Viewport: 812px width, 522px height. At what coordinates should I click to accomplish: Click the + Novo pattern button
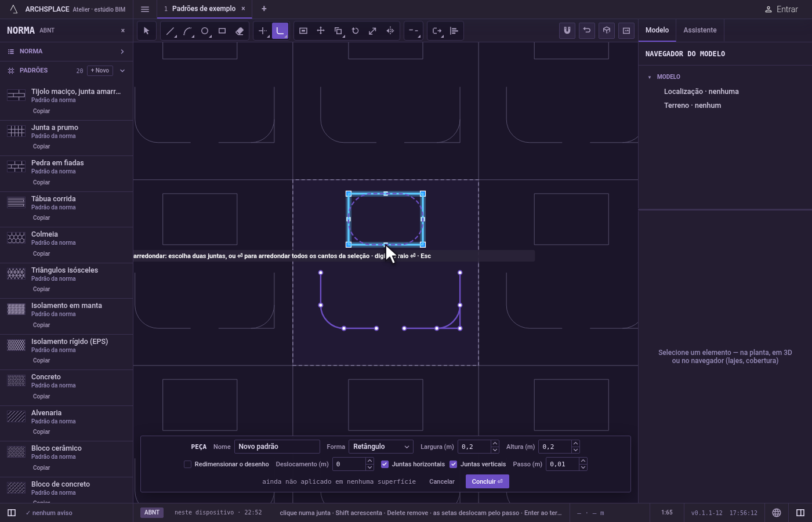[100, 70]
